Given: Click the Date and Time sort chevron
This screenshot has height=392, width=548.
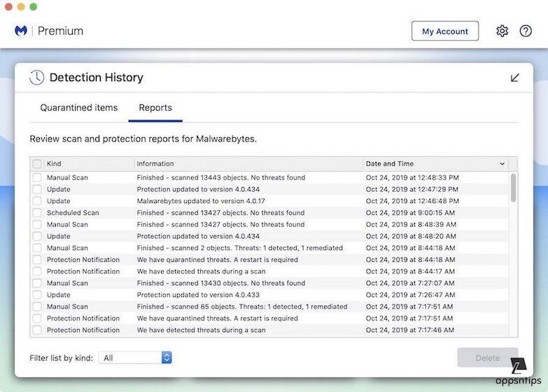Looking at the screenshot, I should [x=502, y=164].
